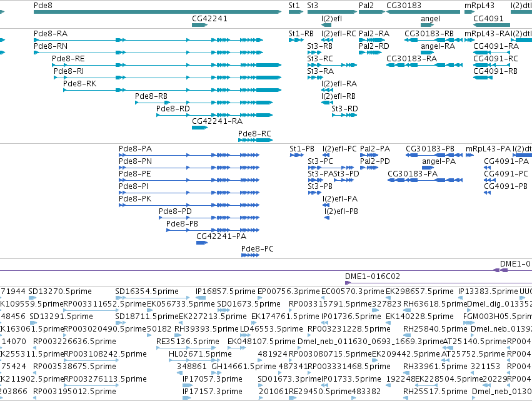Open the Pal2-RD transcript label
This screenshot has height=401, width=532.
[374, 46]
